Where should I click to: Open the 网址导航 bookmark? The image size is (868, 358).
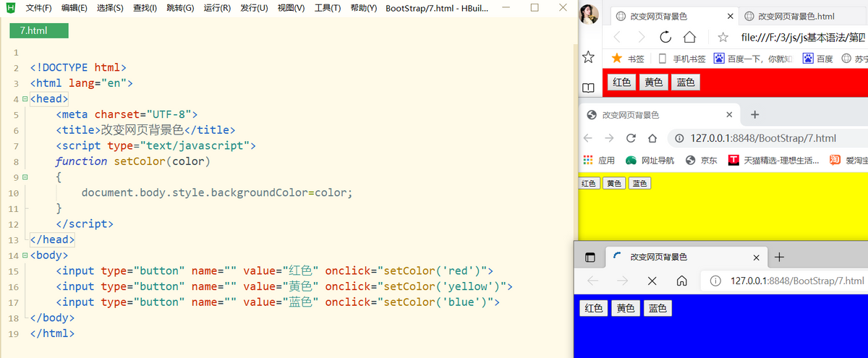click(x=650, y=160)
